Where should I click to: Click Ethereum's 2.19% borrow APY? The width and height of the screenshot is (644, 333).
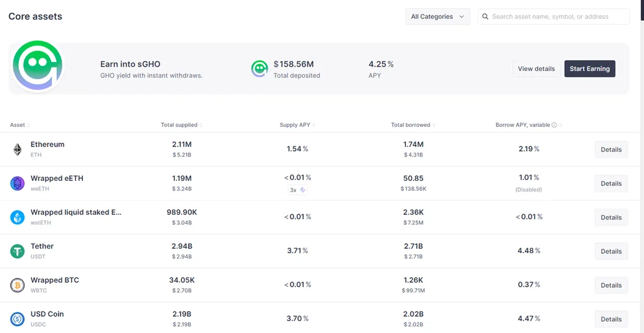pyautogui.click(x=529, y=149)
